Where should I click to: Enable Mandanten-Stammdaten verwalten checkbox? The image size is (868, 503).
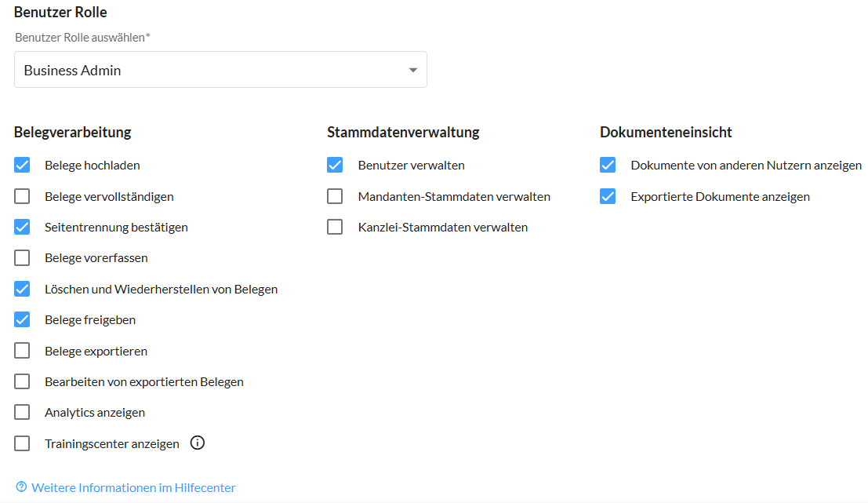click(x=335, y=196)
